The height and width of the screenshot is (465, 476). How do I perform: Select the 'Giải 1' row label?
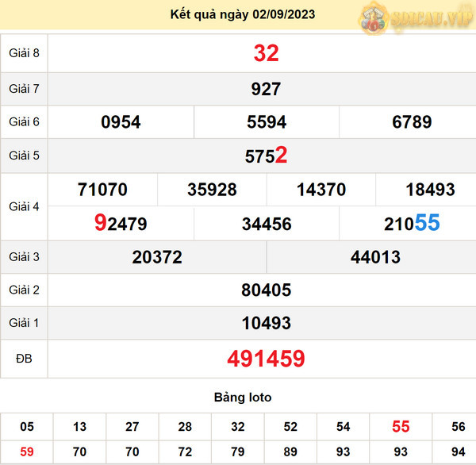pos(24,323)
